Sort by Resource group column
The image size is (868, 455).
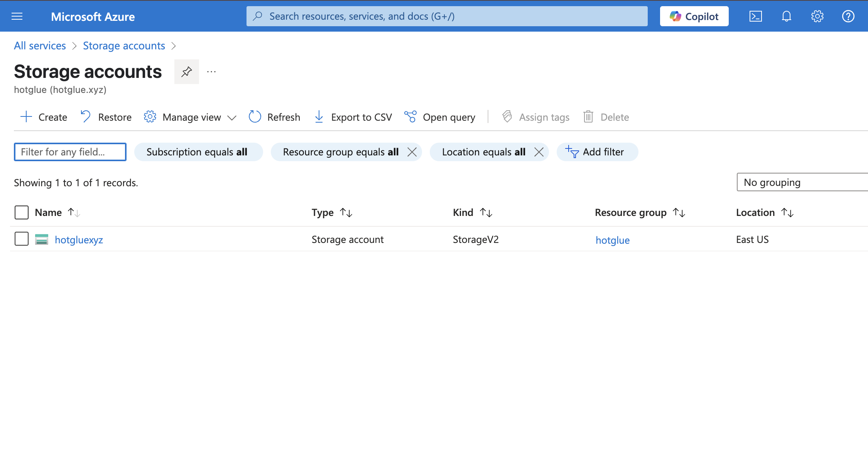[640, 212]
